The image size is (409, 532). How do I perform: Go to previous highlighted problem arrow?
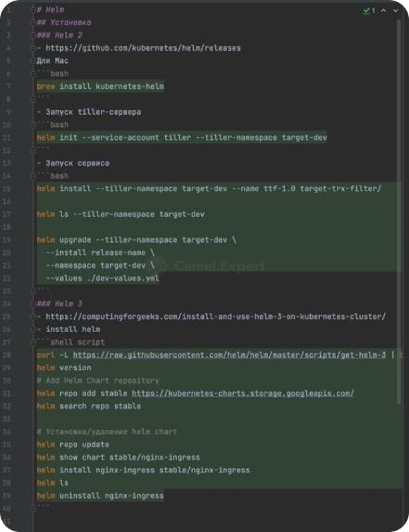[x=384, y=11]
